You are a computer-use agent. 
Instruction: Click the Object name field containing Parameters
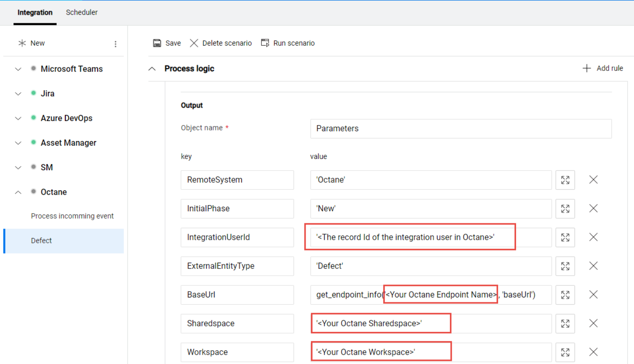tap(461, 129)
